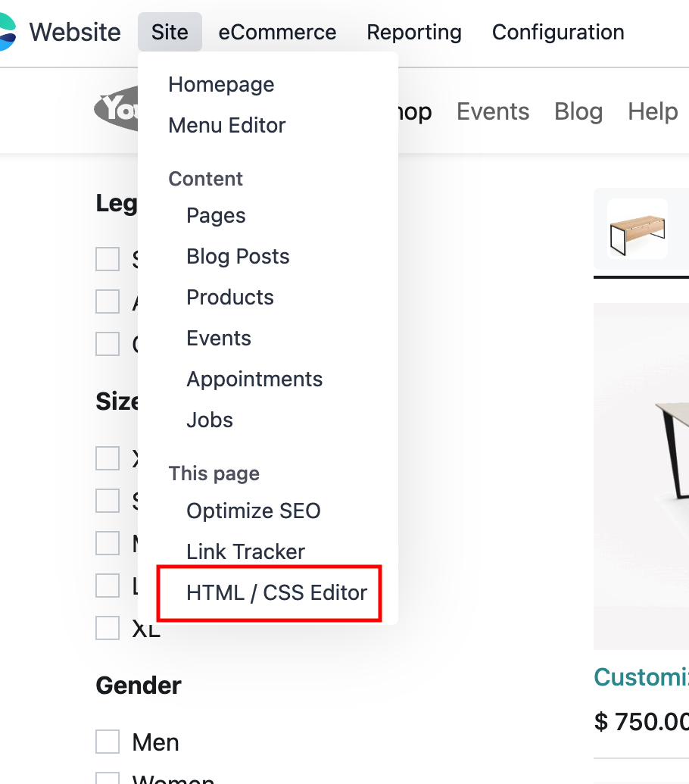The width and height of the screenshot is (689, 784).
Task: Check the XL size checkbox
Action: tap(108, 628)
